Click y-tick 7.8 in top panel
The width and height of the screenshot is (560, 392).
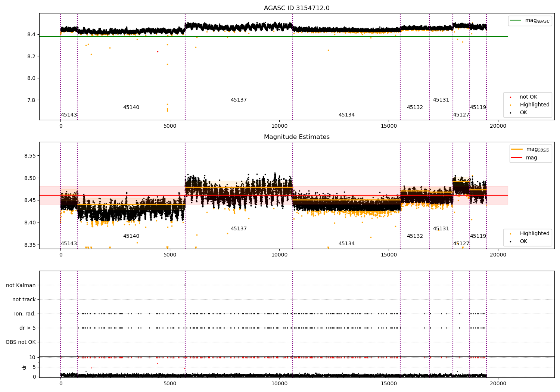coord(31,100)
